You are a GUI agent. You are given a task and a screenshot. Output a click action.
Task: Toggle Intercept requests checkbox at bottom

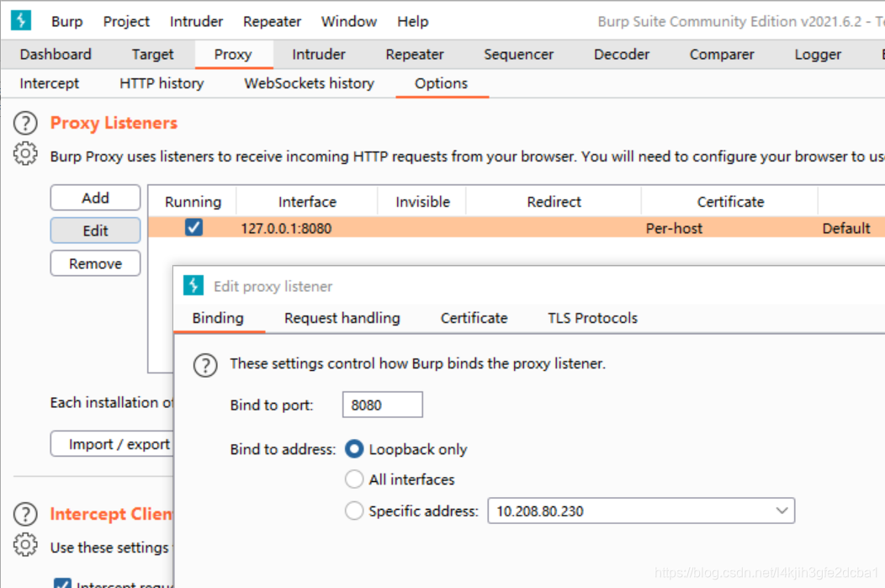click(x=62, y=584)
